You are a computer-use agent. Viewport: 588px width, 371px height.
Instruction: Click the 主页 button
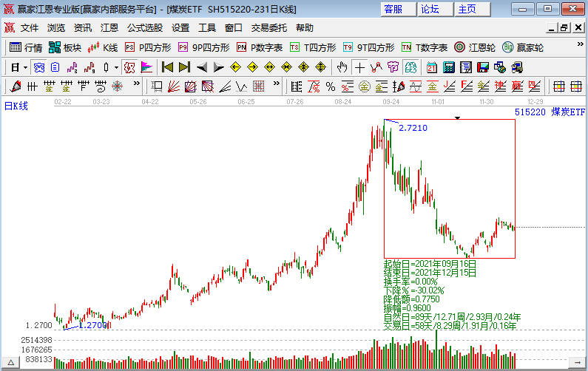click(x=473, y=9)
